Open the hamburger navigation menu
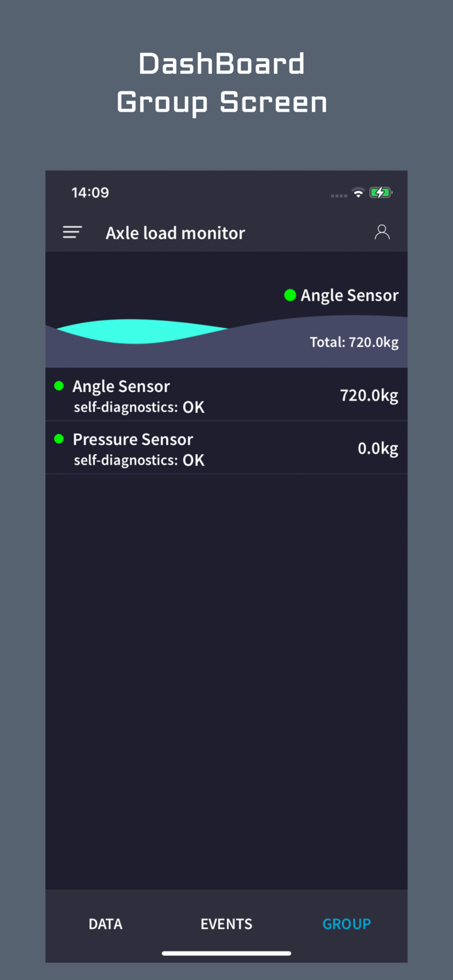Screen dimensions: 453x980 (x=72, y=232)
